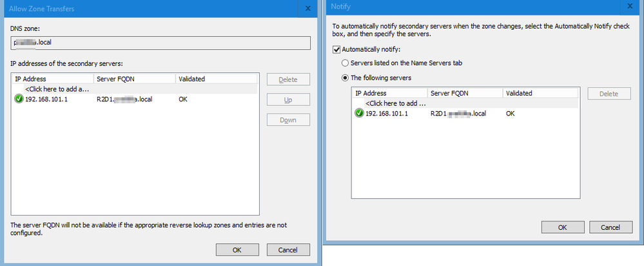The width and height of the screenshot is (644, 266).
Task: Click add-address row in Zone Transfers list
Action: (x=57, y=89)
